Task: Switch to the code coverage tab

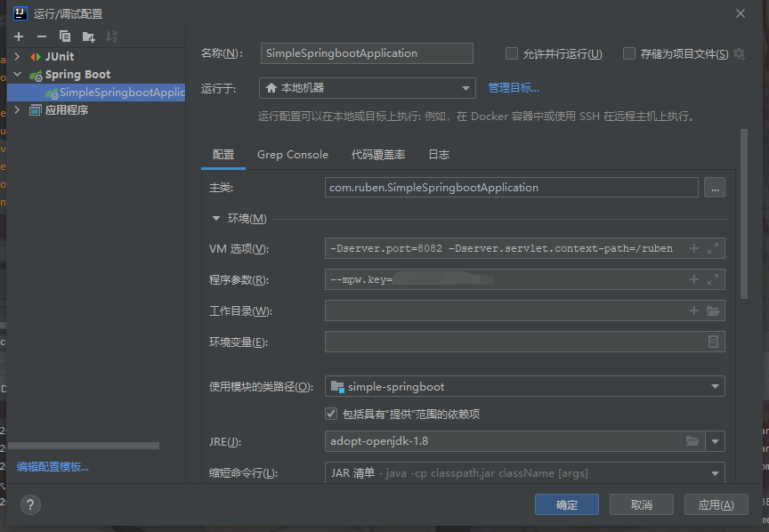Action: click(x=378, y=155)
